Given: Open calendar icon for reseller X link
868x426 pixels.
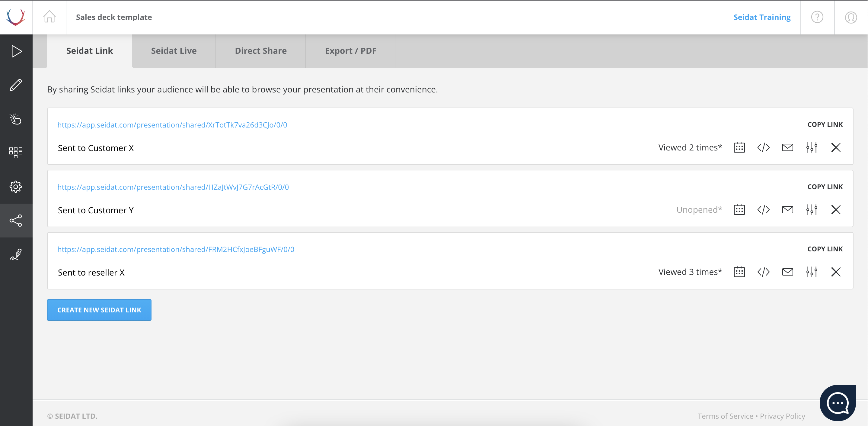Looking at the screenshot, I should tap(739, 272).
